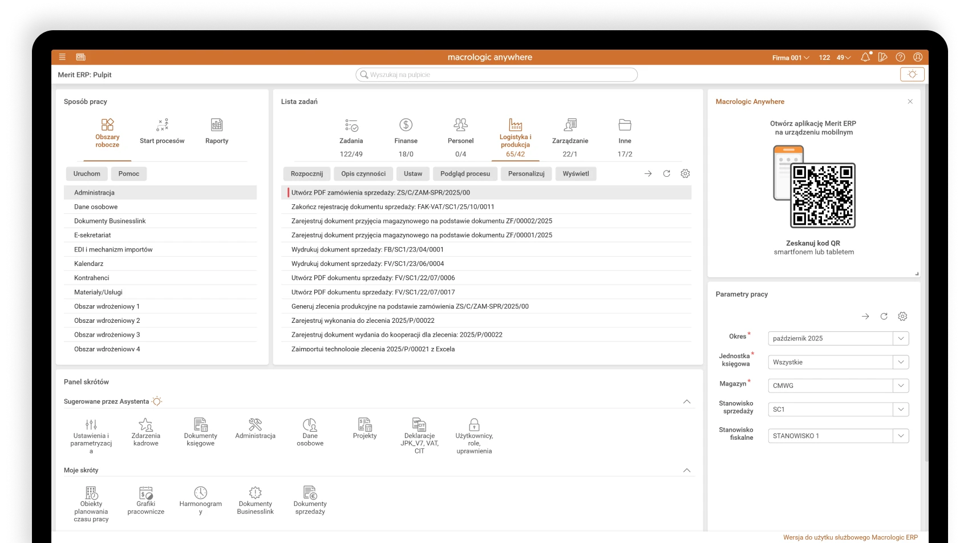The image size is (980, 543).
Task: Expand the Okres dropdown
Action: coord(900,338)
